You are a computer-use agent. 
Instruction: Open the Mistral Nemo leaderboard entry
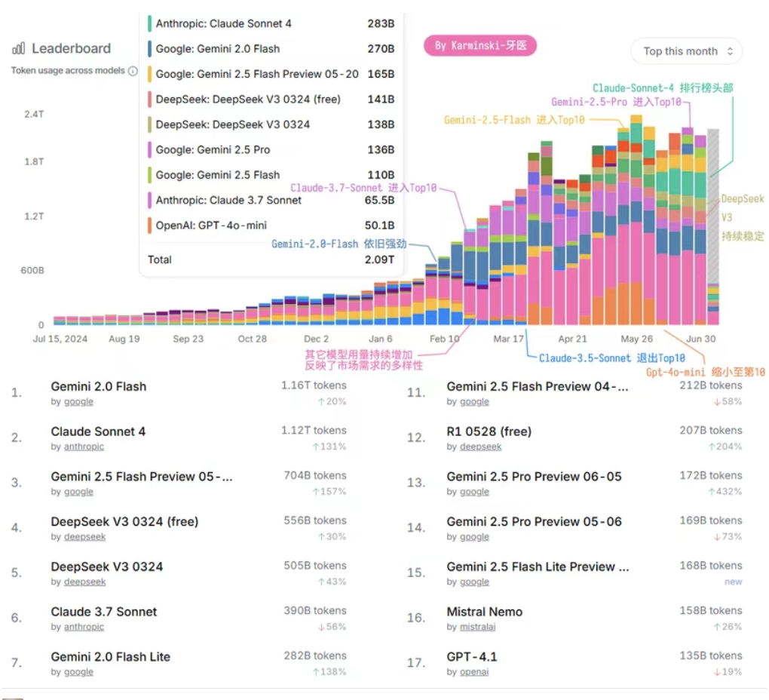pyautogui.click(x=485, y=612)
